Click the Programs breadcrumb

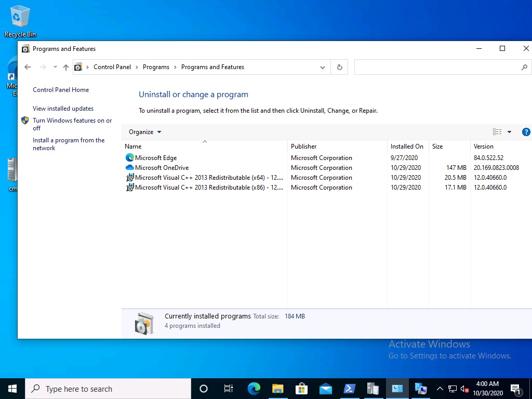pyautogui.click(x=156, y=67)
